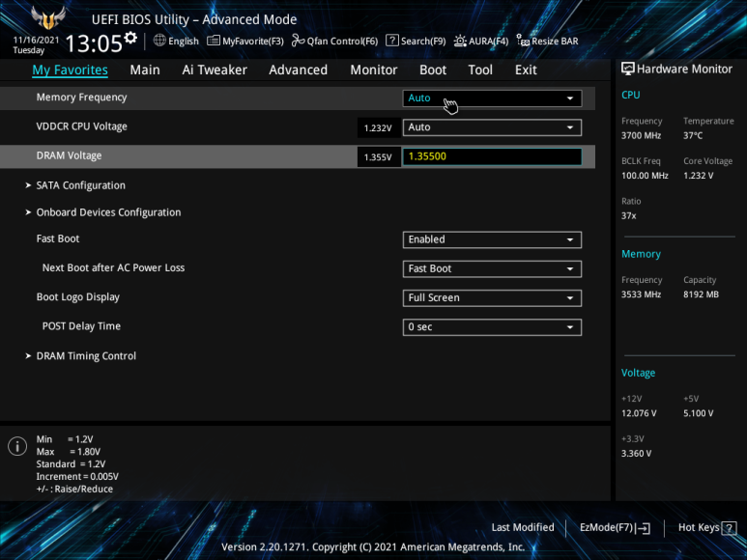747x560 pixels.
Task: Click the Last Modified button
Action: (523, 527)
